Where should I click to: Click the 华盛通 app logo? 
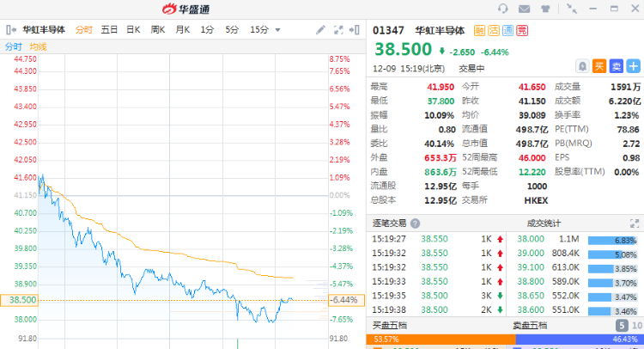coord(185,9)
